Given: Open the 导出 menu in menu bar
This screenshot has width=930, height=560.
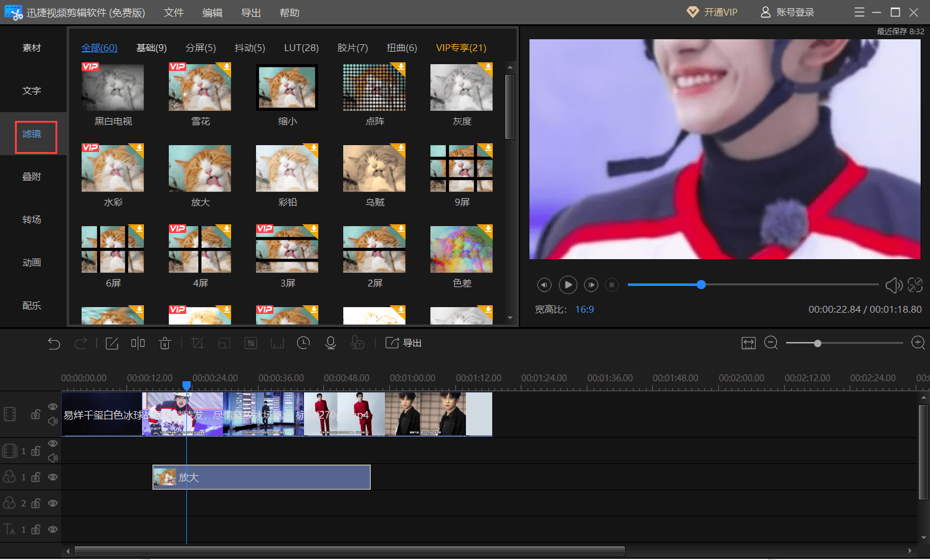Looking at the screenshot, I should (x=251, y=12).
